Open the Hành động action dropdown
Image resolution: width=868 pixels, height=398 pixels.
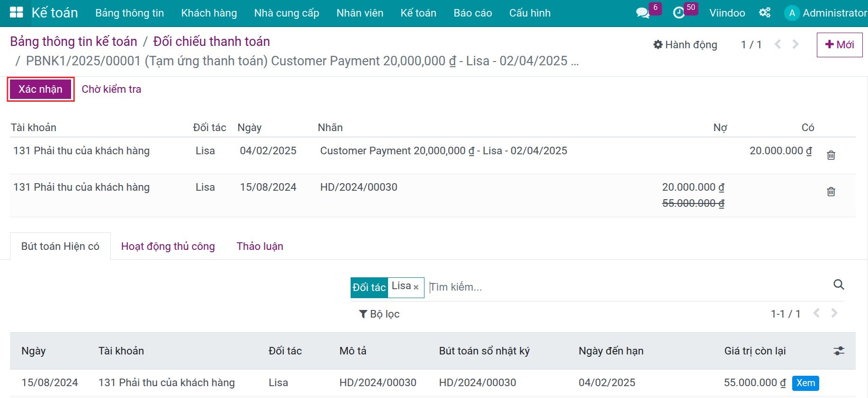click(x=685, y=44)
